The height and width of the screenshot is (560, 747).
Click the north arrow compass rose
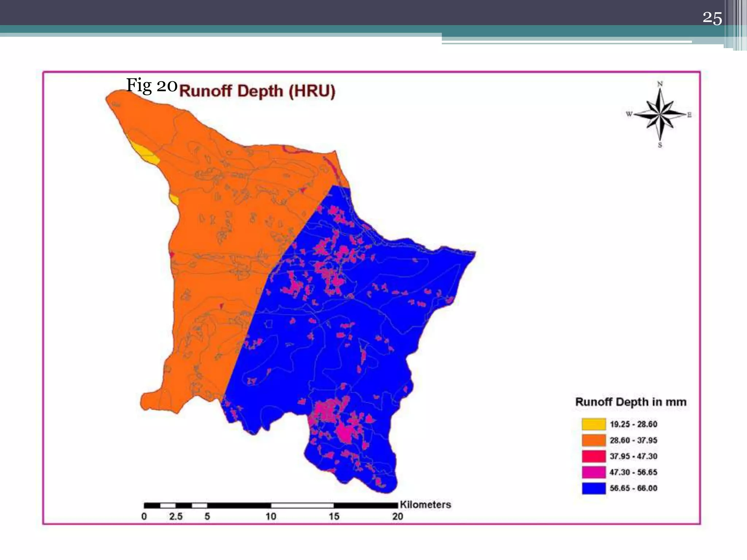[x=660, y=114]
